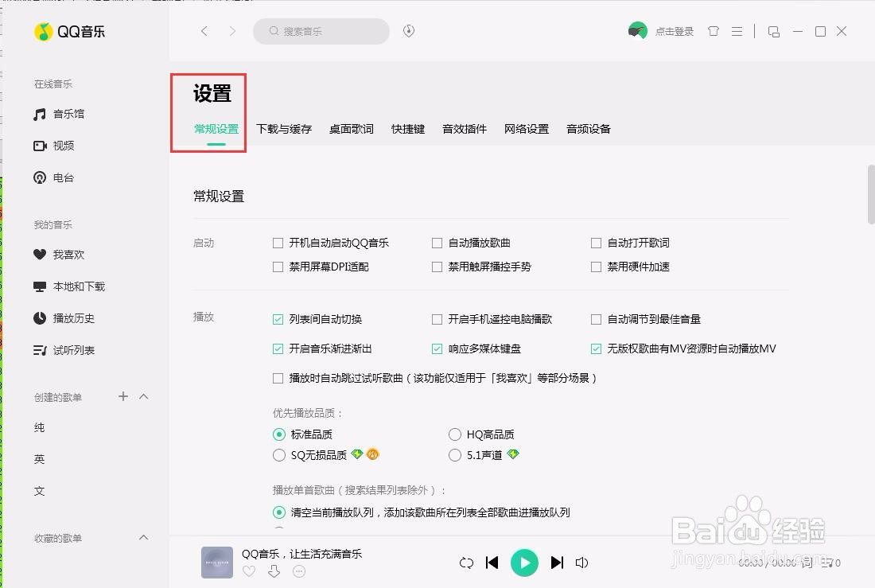This screenshot has width=875, height=588.
Task: Open the 音效插件 settings tab
Action: (x=464, y=128)
